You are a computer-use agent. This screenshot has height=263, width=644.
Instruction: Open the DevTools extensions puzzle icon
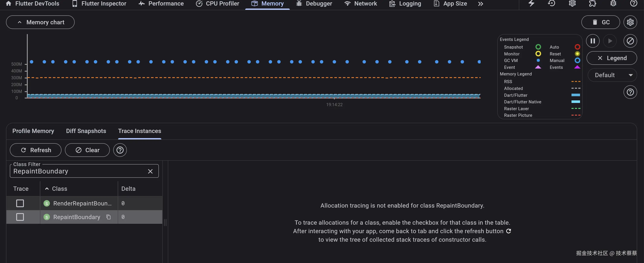[592, 3]
